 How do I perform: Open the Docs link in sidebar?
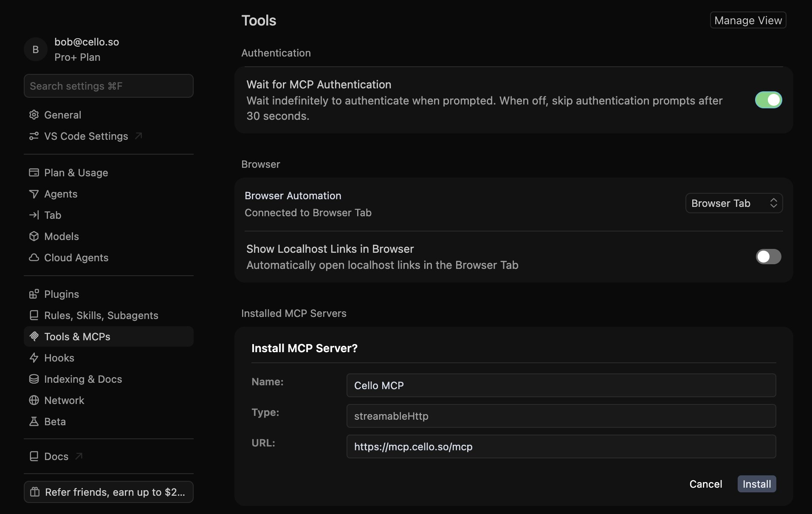pos(109,456)
